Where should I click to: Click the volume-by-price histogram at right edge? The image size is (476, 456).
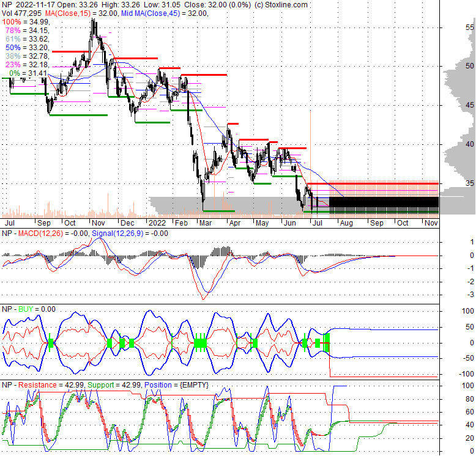click(x=458, y=115)
